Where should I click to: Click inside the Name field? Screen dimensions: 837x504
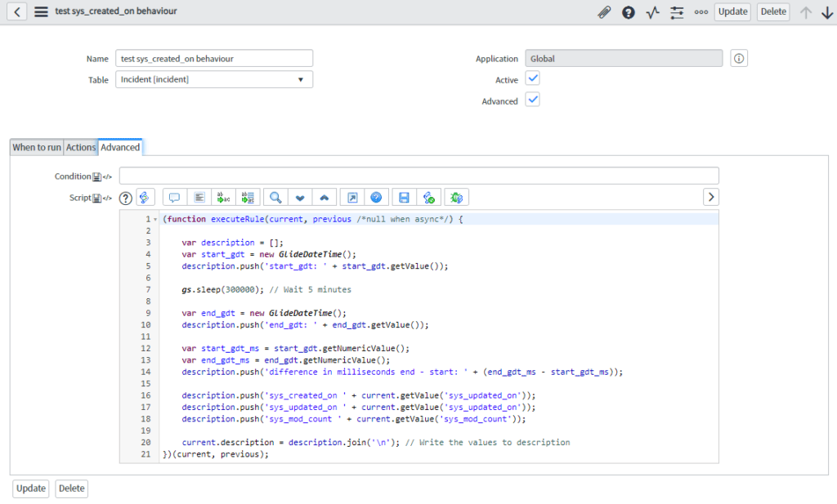click(213, 58)
